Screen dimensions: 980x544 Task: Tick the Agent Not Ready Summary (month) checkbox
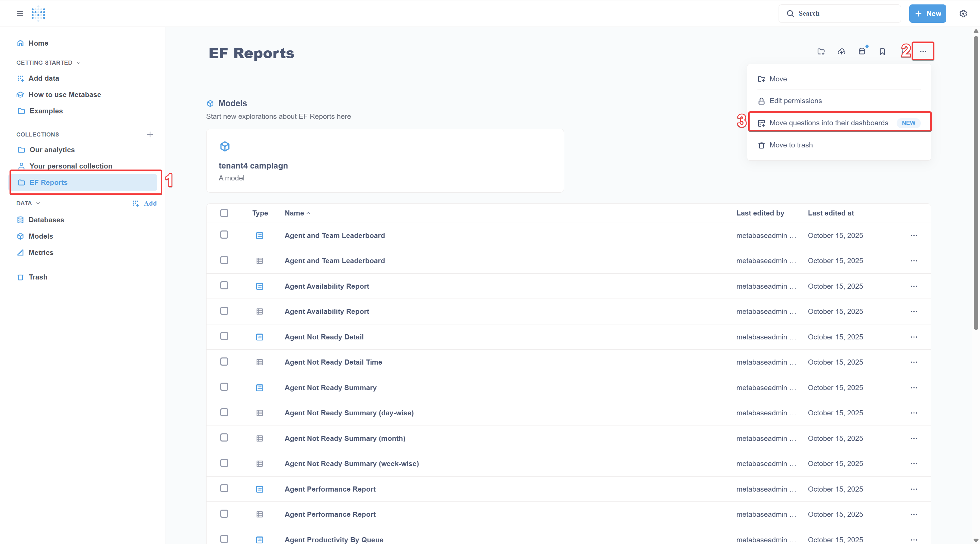224,438
